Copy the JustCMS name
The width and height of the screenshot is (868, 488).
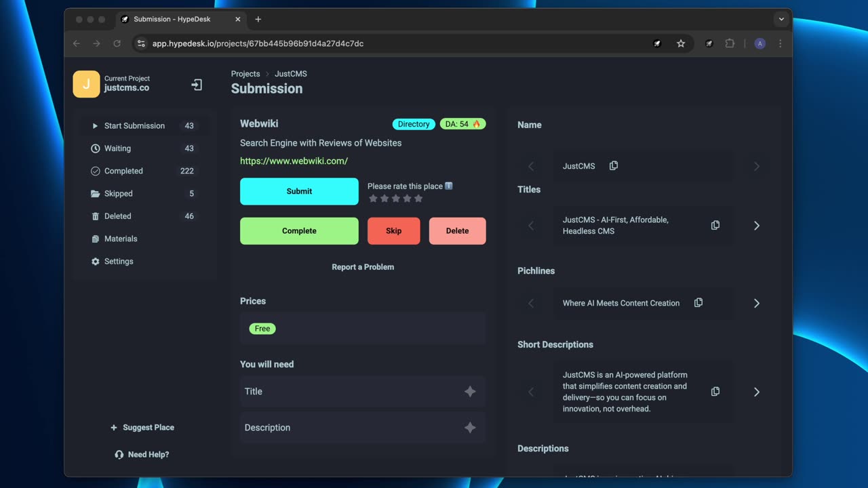[614, 166]
